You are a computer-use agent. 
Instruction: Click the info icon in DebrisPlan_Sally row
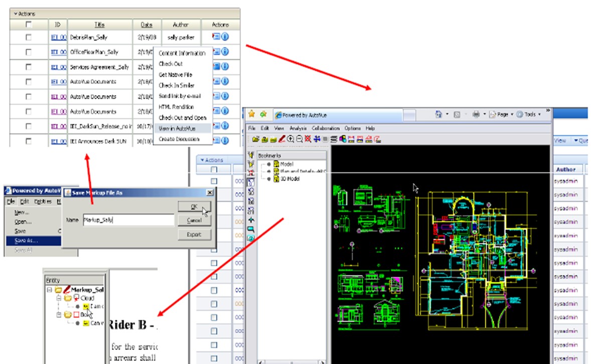click(x=225, y=37)
